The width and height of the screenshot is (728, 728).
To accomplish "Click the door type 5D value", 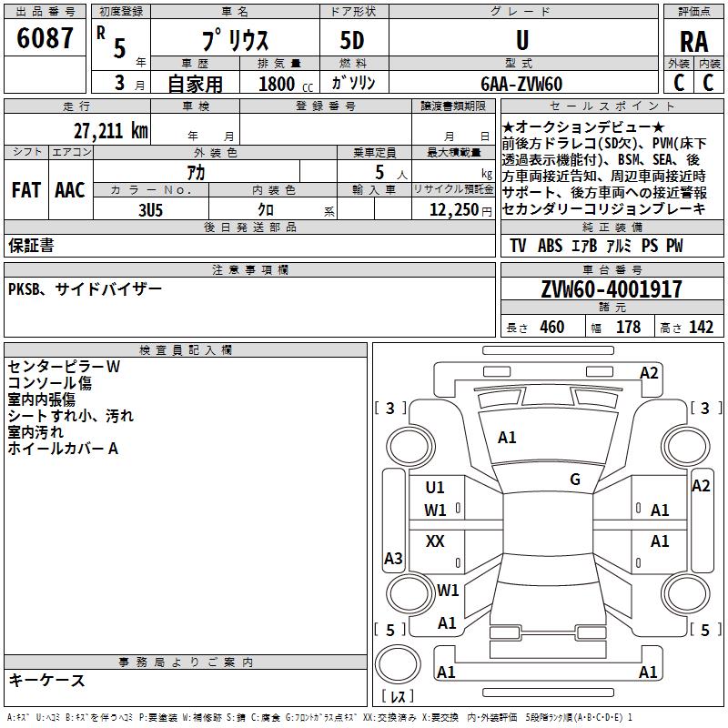I will tap(352, 40).
